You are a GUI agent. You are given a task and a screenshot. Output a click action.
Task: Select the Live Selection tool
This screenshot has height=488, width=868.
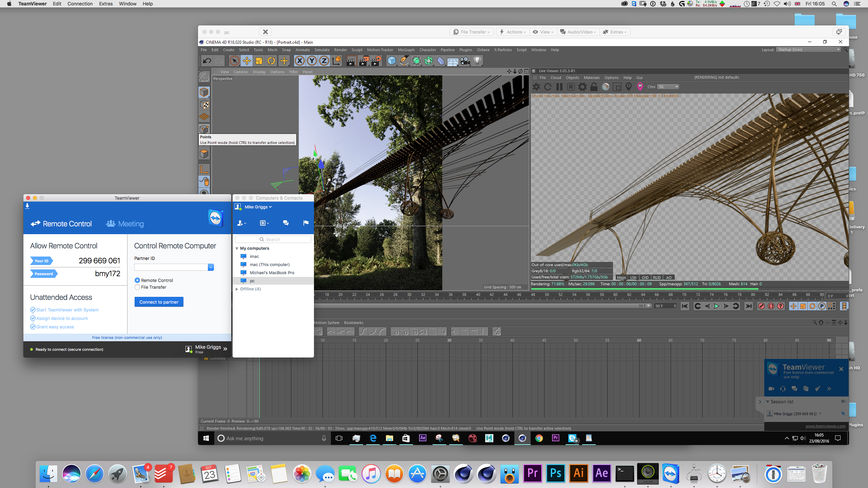[234, 61]
